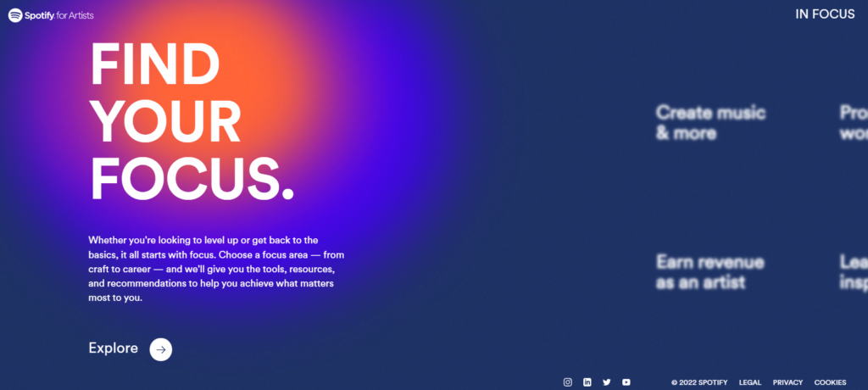868x390 pixels.
Task: Open the Twitter bird icon
Action: pyautogui.click(x=607, y=382)
